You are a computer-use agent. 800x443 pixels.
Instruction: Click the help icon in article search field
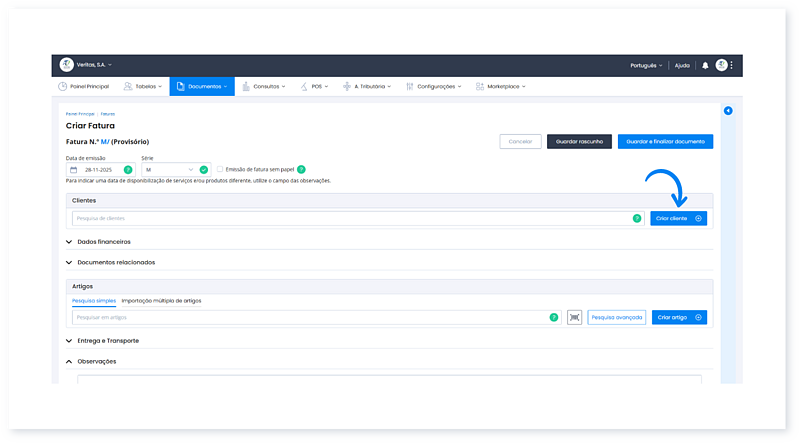[x=553, y=317]
